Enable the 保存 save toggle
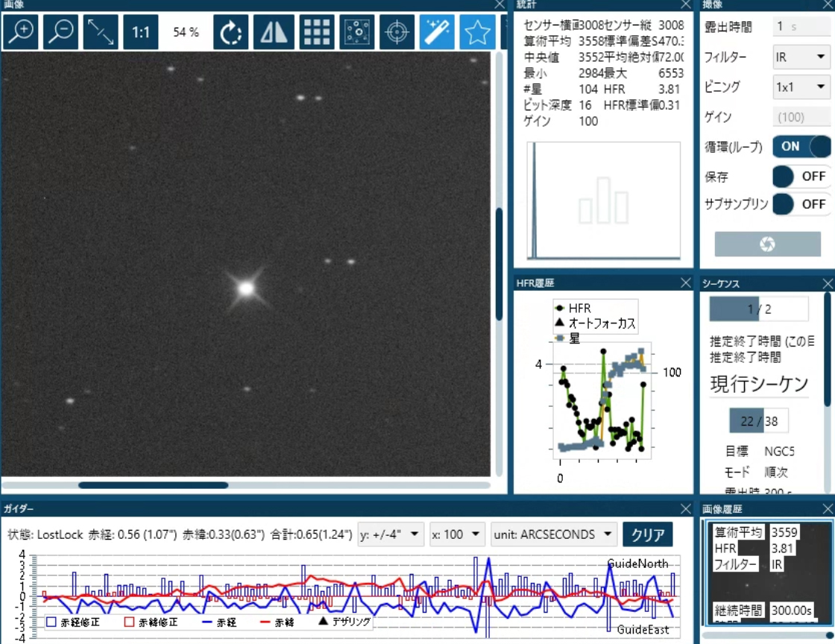835x644 pixels. [x=801, y=176]
